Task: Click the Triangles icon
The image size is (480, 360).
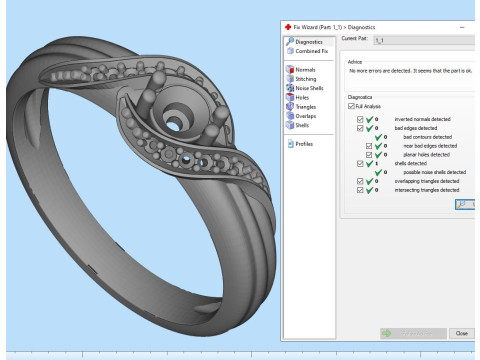Action: point(290,107)
